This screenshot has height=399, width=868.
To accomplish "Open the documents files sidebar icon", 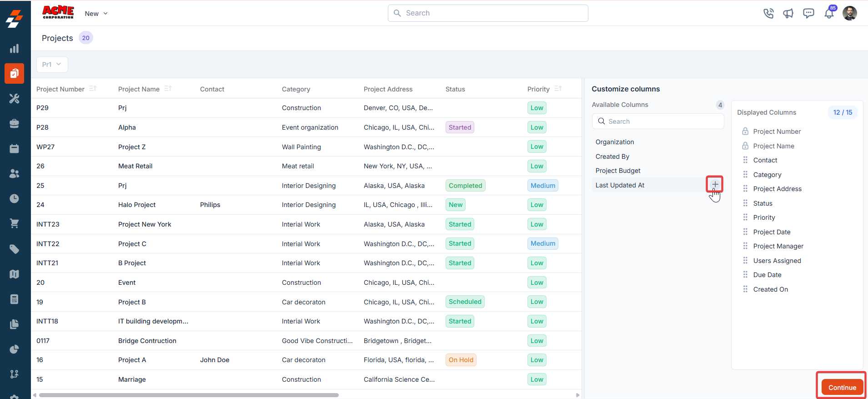I will point(15,324).
